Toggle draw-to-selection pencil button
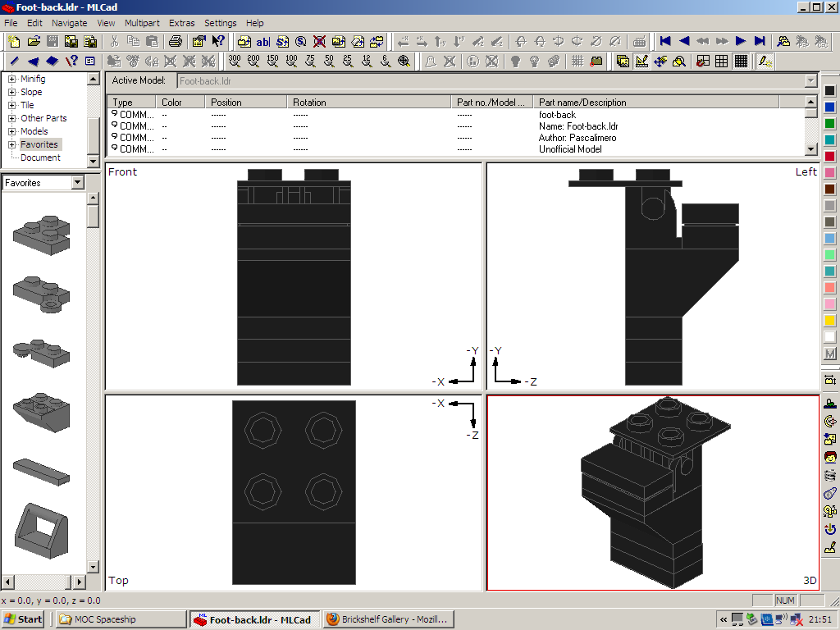The height and width of the screenshot is (630, 840). click(x=765, y=61)
